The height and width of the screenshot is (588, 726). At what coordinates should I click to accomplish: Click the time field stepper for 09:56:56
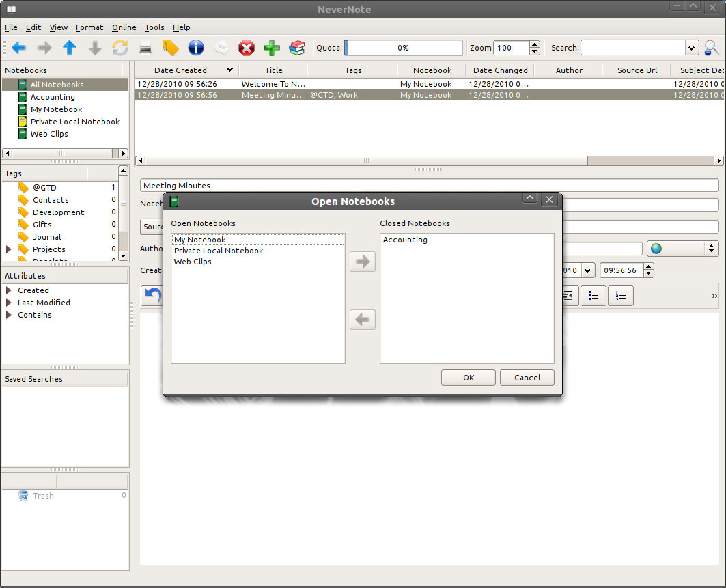[649, 270]
